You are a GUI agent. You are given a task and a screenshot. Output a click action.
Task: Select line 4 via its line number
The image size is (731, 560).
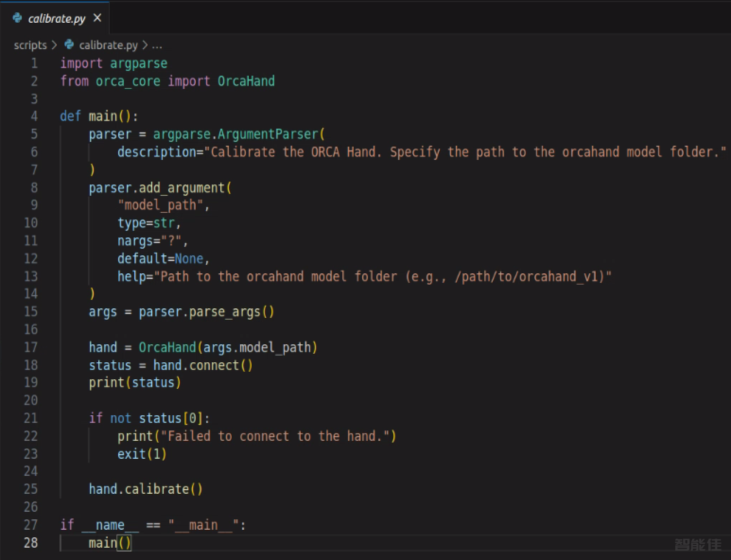click(34, 116)
